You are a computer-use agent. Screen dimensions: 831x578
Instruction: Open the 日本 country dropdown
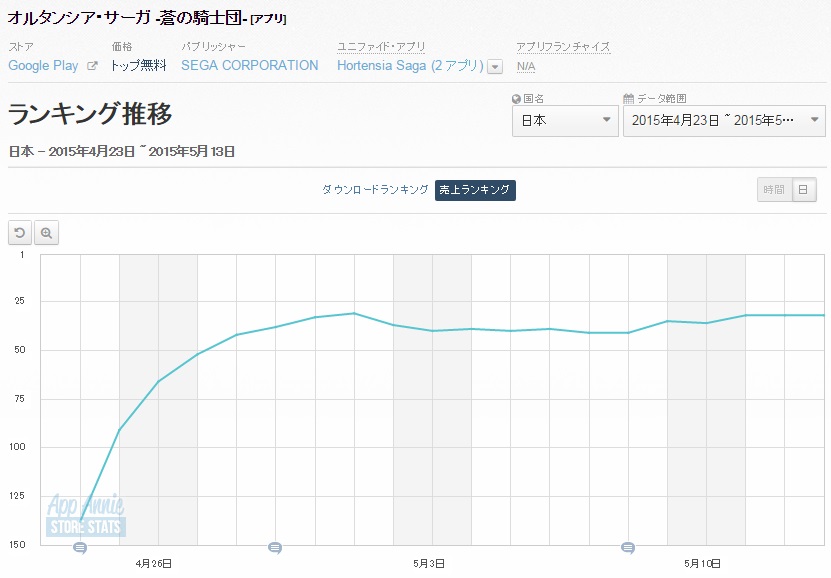[x=565, y=121]
